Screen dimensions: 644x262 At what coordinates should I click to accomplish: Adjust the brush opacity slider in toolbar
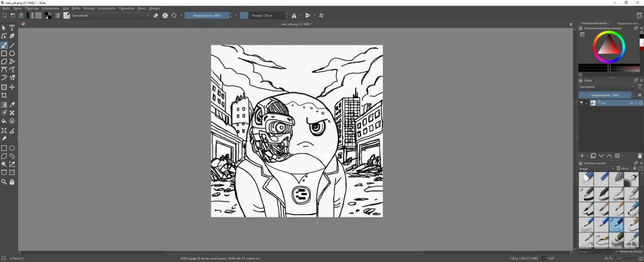click(x=207, y=16)
